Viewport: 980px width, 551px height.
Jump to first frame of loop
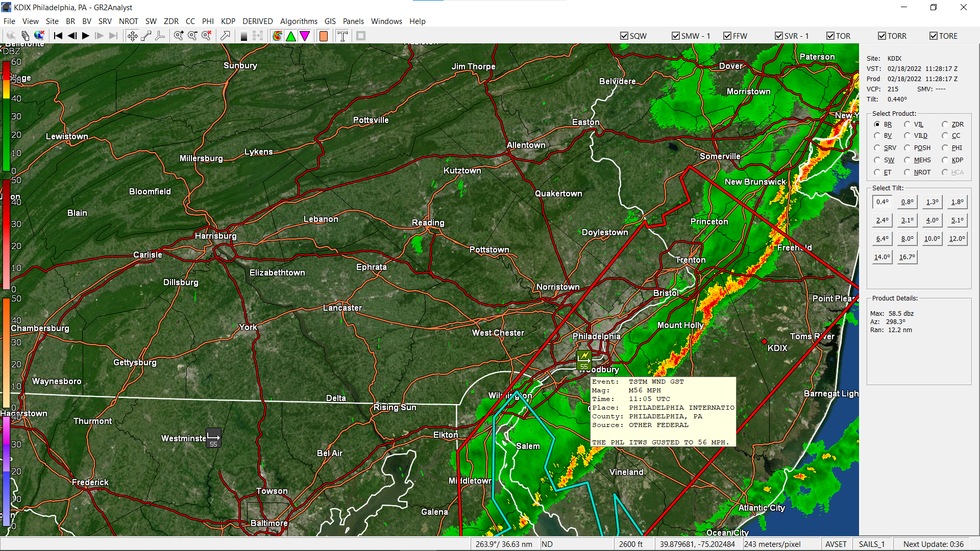(x=58, y=36)
